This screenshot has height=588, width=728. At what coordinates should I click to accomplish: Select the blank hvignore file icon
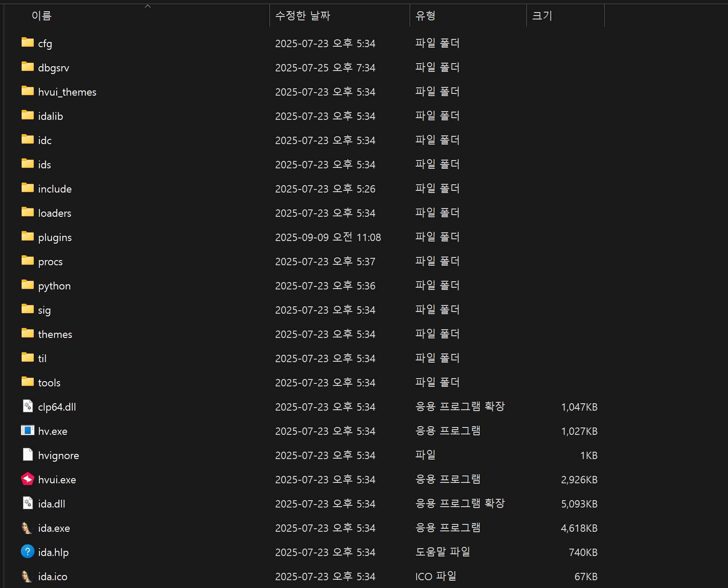point(28,455)
